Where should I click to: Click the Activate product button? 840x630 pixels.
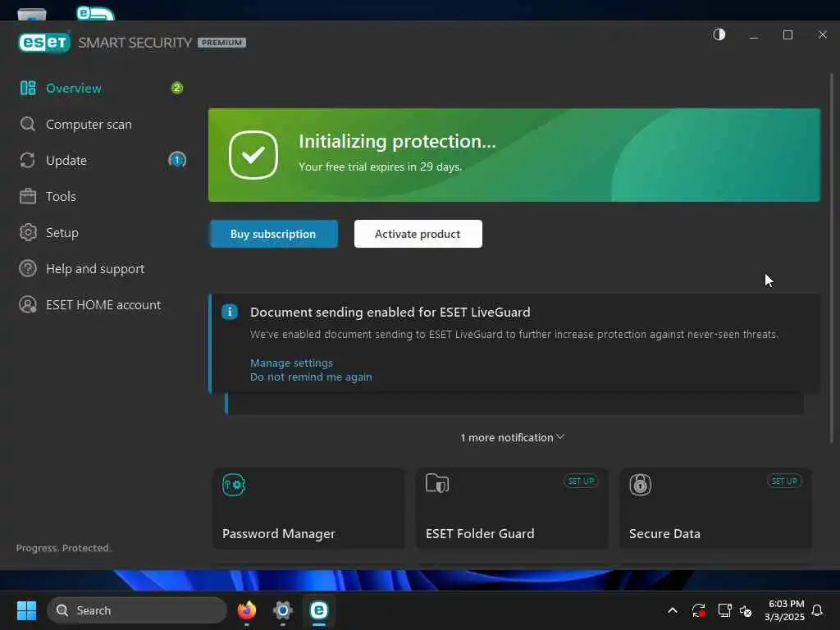click(418, 234)
